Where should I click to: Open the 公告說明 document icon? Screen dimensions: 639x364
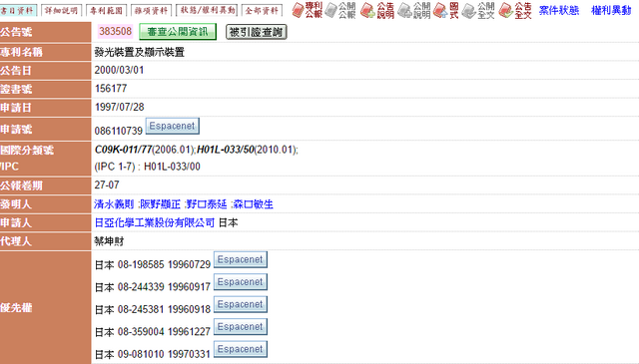(377, 10)
